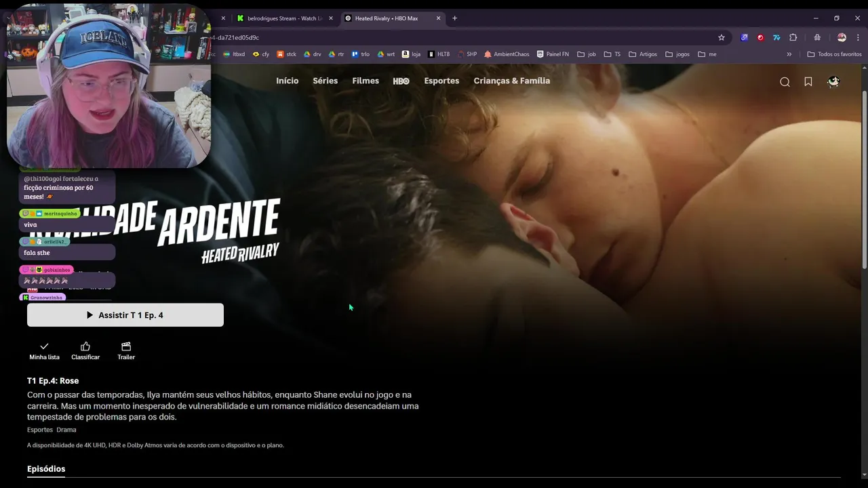Open the Chrome profile avatar in the toolbar
The height and width of the screenshot is (488, 868).
coord(842,37)
